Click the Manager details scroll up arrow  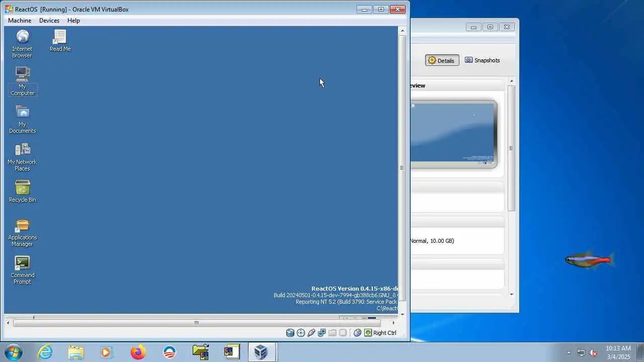511,81
